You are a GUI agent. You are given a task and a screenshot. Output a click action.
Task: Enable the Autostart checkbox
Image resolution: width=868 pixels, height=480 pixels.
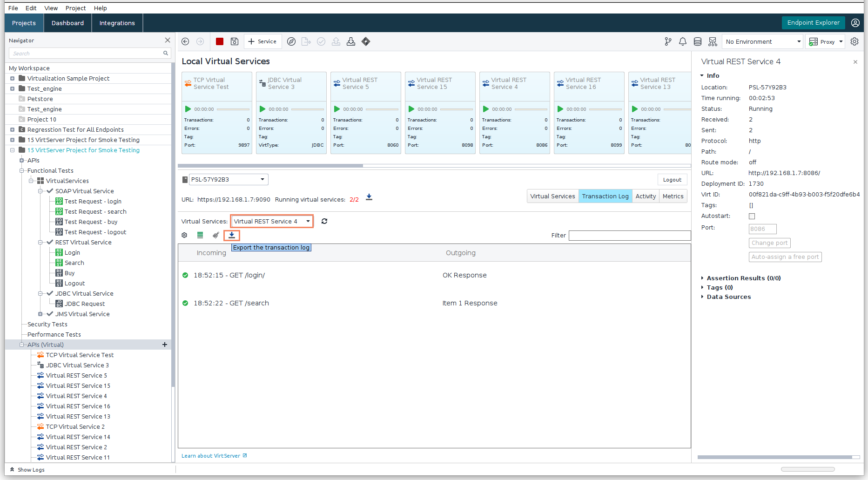click(x=752, y=216)
